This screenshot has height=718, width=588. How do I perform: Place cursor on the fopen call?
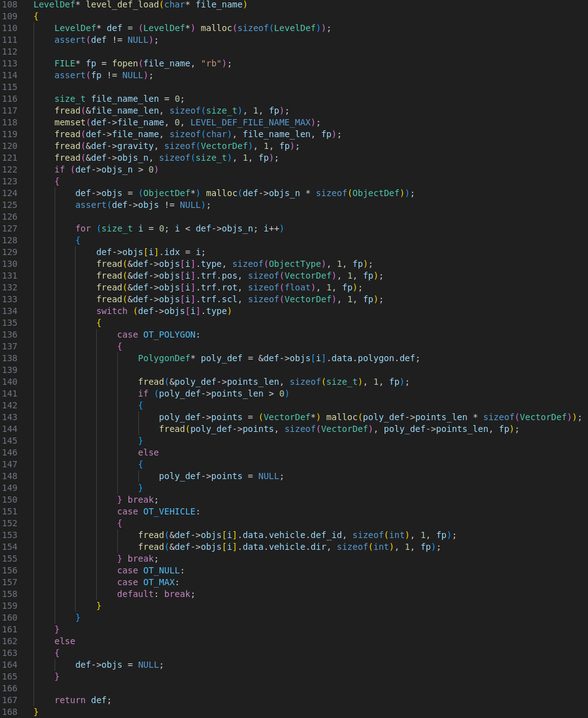coord(125,64)
